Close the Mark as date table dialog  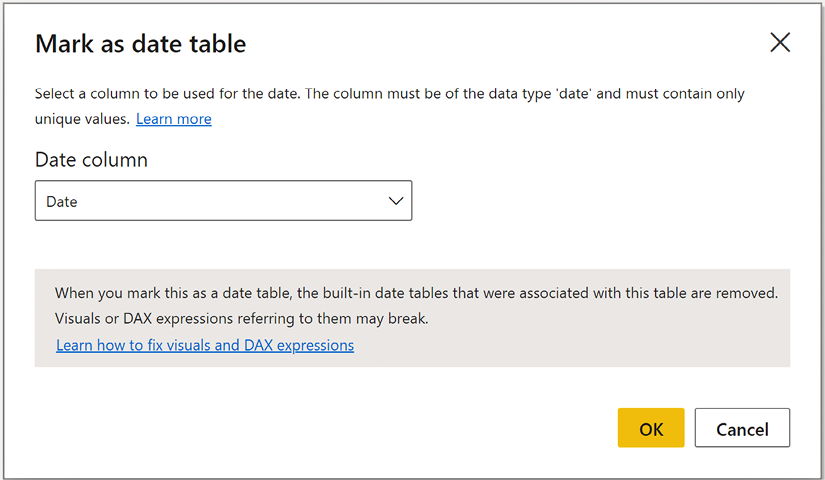780,43
